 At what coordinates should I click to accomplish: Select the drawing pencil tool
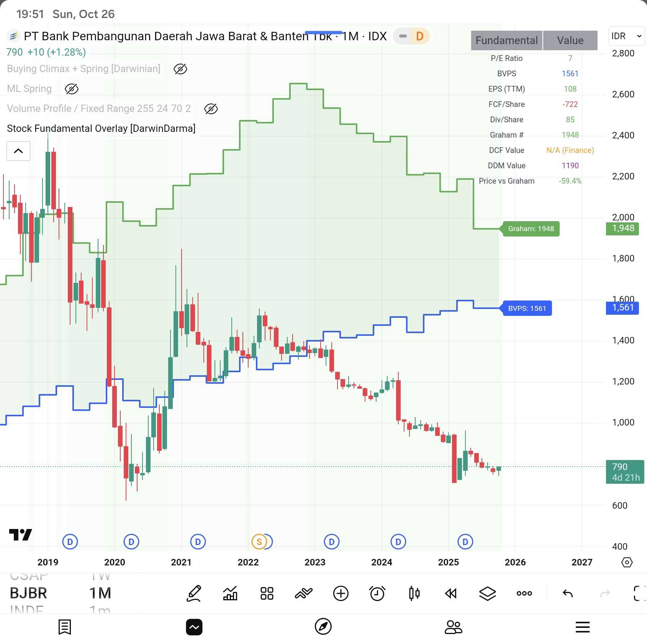tap(194, 593)
